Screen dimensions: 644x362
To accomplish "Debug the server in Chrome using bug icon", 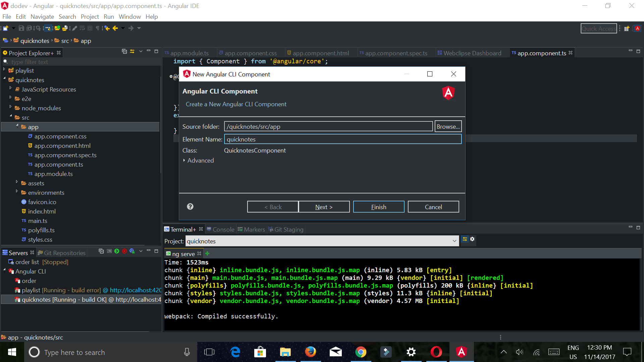I will pyautogui.click(x=132, y=251).
